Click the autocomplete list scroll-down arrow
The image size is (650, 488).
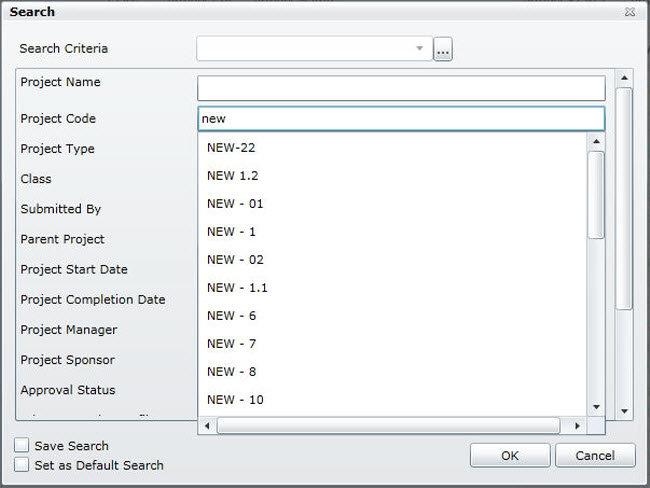pyautogui.click(x=596, y=407)
